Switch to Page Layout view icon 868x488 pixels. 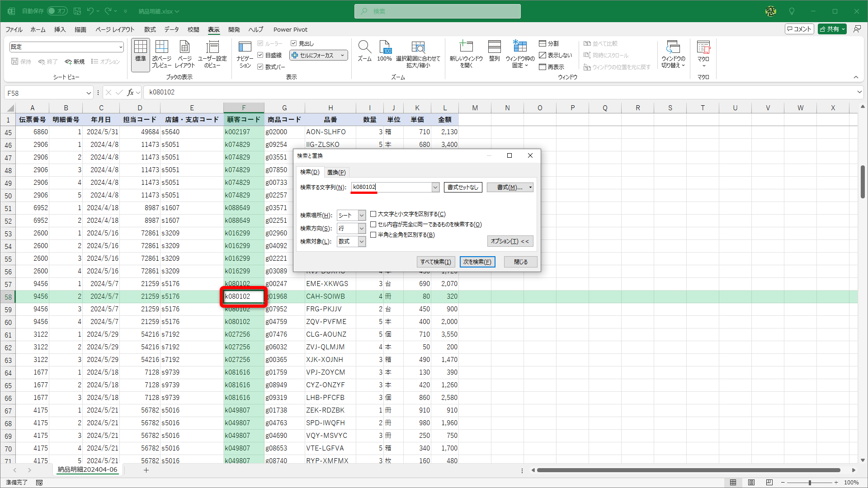point(184,47)
